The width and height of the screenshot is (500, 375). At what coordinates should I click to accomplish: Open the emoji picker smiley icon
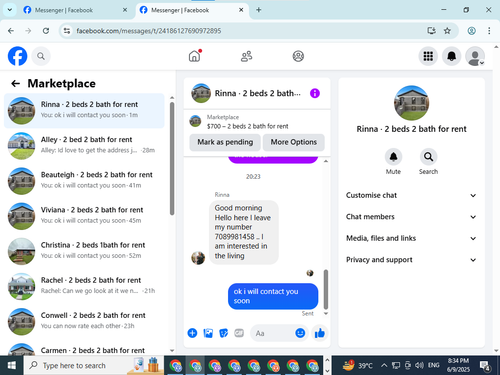tap(300, 333)
